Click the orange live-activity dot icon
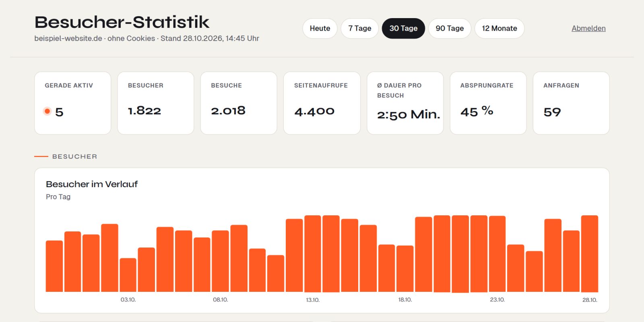Screen dimensions: 644x322 coord(47,111)
